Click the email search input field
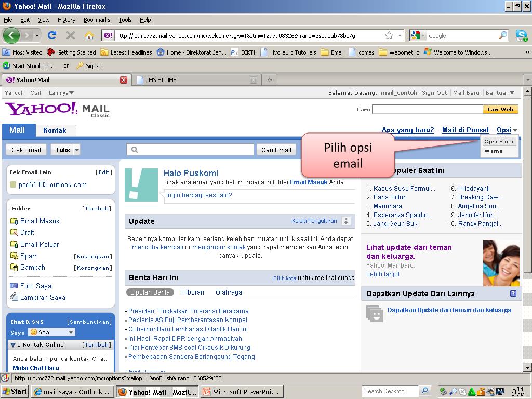 pyautogui.click(x=190, y=150)
